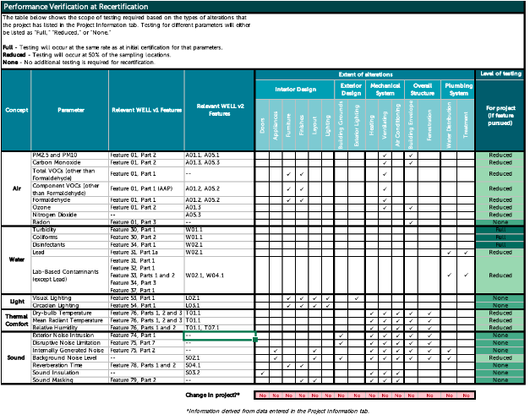Click the Level of testing header
Image resolution: width=530 pixels, height=420 pixels.
[x=500, y=74]
